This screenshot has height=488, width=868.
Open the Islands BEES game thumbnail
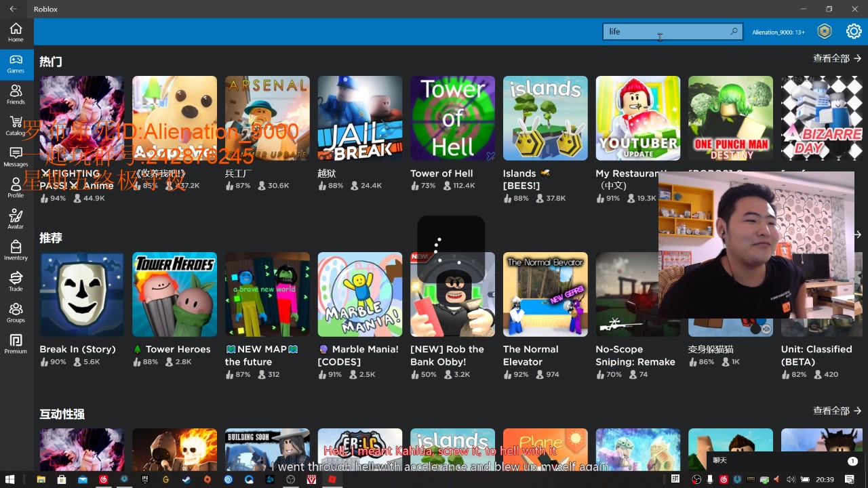point(545,118)
